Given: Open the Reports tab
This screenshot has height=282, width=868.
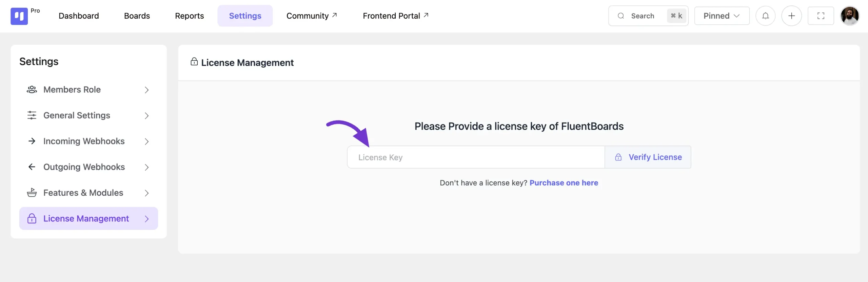Looking at the screenshot, I should [189, 16].
